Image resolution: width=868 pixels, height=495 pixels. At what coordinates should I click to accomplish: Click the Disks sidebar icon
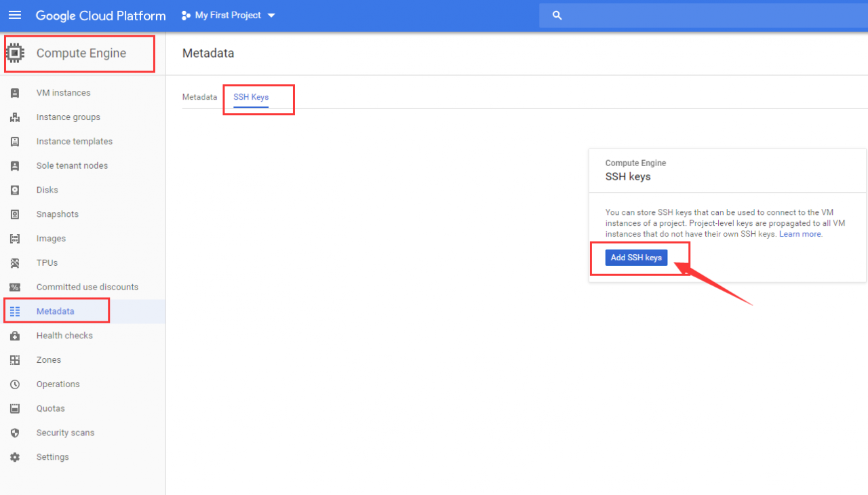15,190
